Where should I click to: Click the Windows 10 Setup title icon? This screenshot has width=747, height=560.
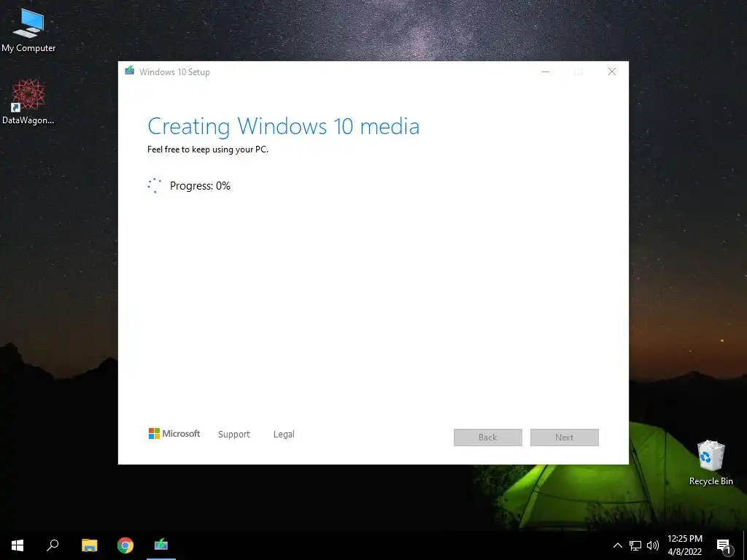[x=129, y=71]
